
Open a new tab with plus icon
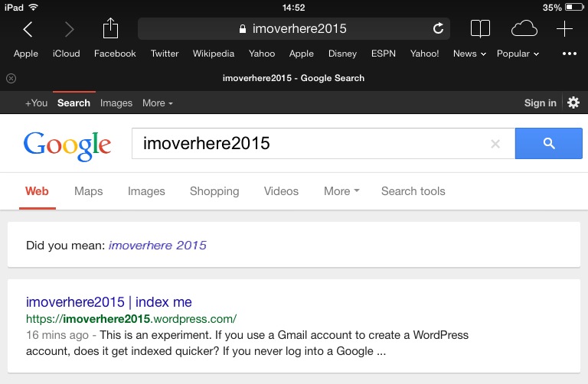point(564,29)
